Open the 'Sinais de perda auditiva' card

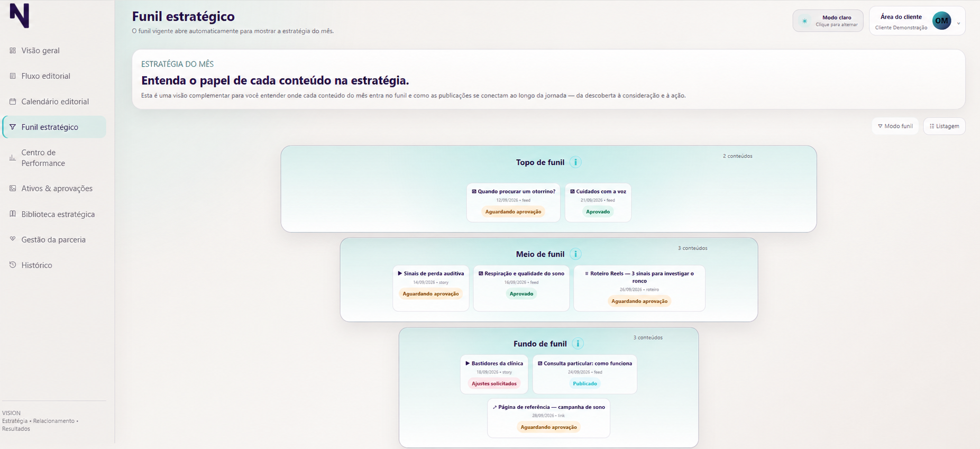(x=431, y=288)
